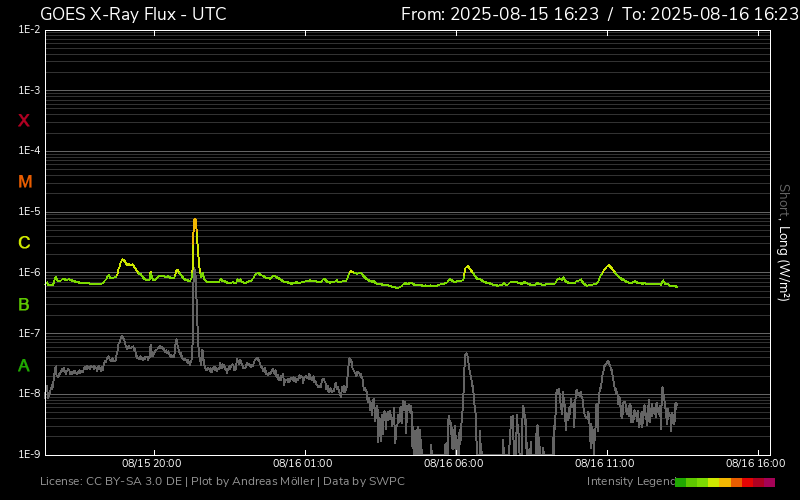Click the yellow C flare class label
The height and width of the screenshot is (500, 800).
24,243
